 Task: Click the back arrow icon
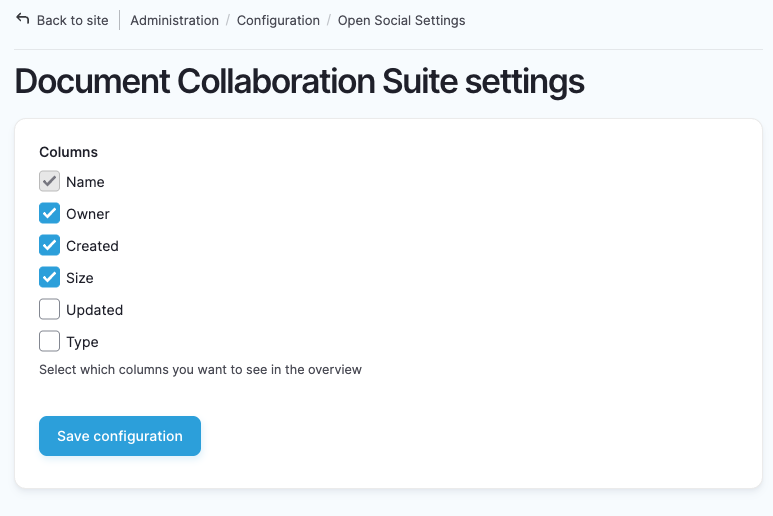coord(23,19)
